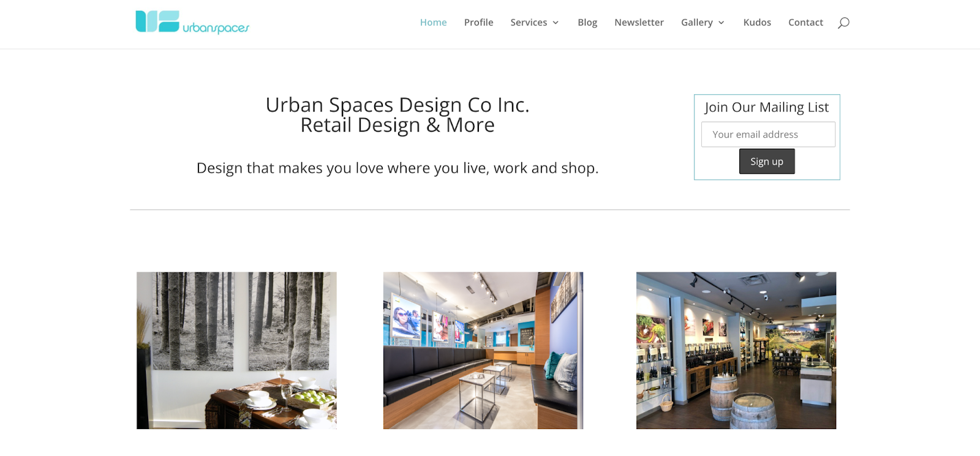Expand the Gallery menu chevron

[721, 23]
